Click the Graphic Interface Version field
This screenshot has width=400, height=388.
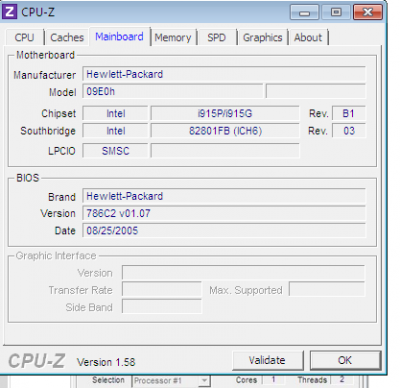(243, 272)
